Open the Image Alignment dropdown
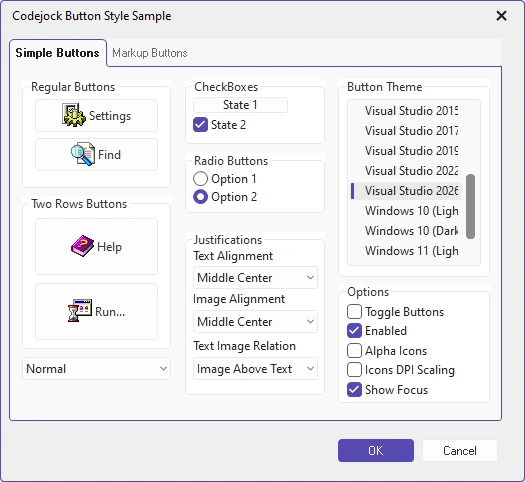 [x=255, y=321]
